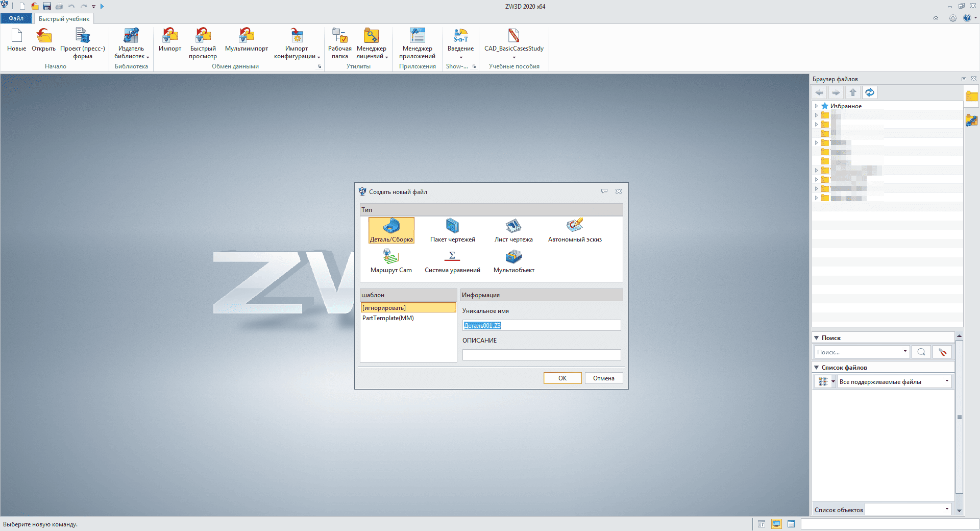The width and height of the screenshot is (980, 531).
Task: Refresh the file browser listing
Action: tap(870, 92)
